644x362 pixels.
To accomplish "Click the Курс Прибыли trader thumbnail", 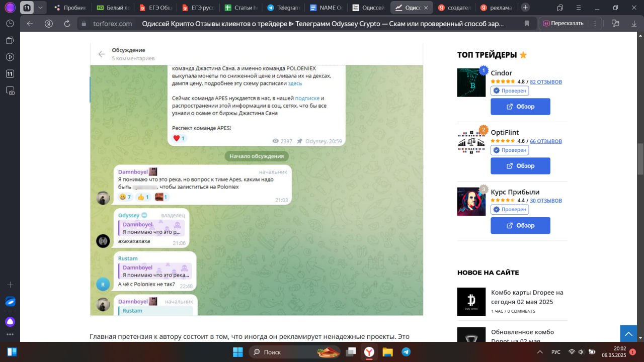I will pos(471,202).
